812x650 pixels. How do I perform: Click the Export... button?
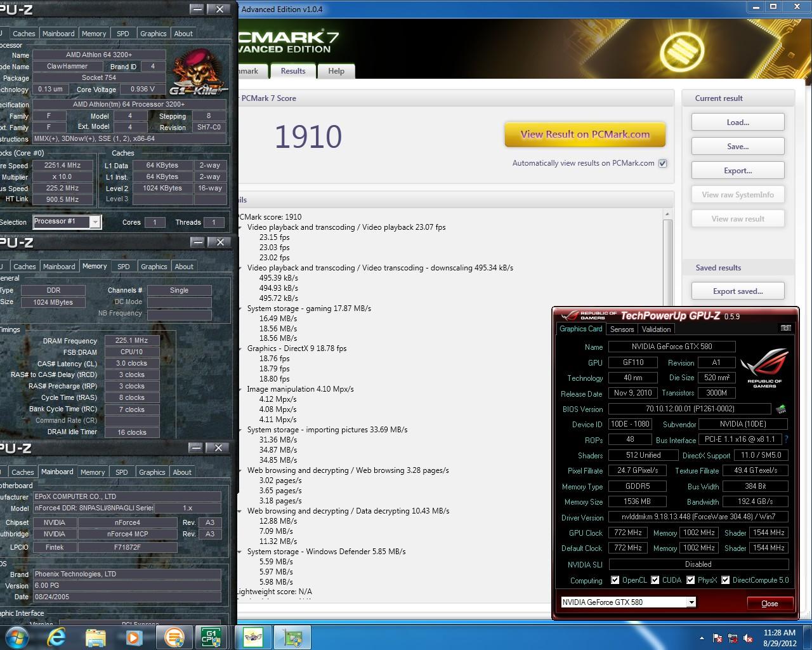(x=738, y=171)
